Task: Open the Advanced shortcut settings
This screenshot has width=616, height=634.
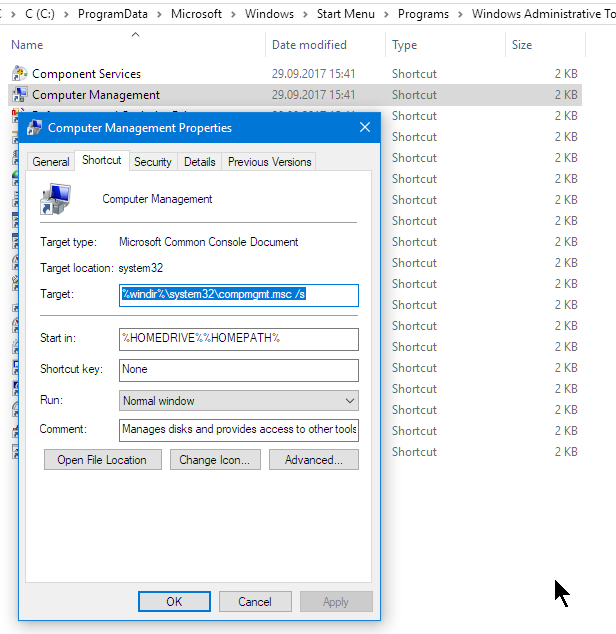Action: 314,460
